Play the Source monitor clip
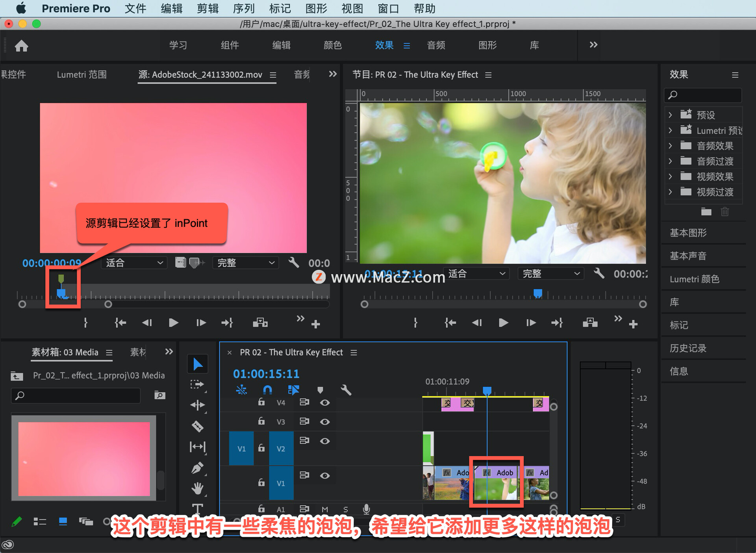This screenshot has height=553, width=756. click(x=173, y=323)
